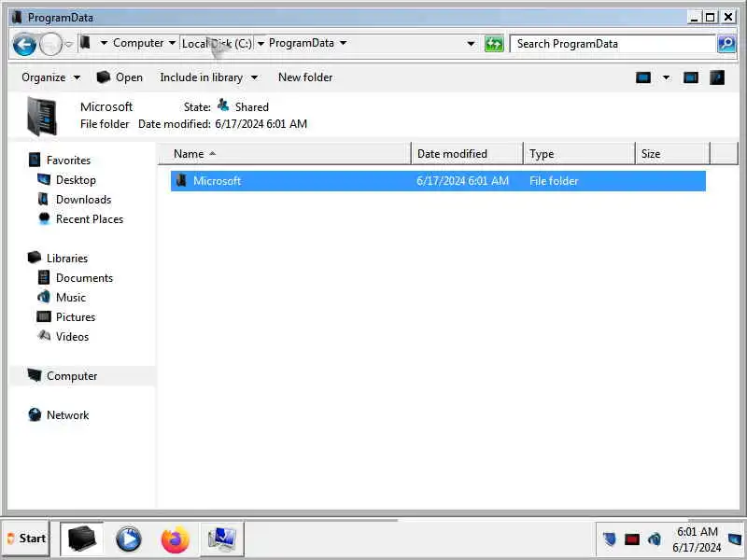Screen dimensions: 747x560
Task: Open the Pictures library
Action: (x=76, y=316)
